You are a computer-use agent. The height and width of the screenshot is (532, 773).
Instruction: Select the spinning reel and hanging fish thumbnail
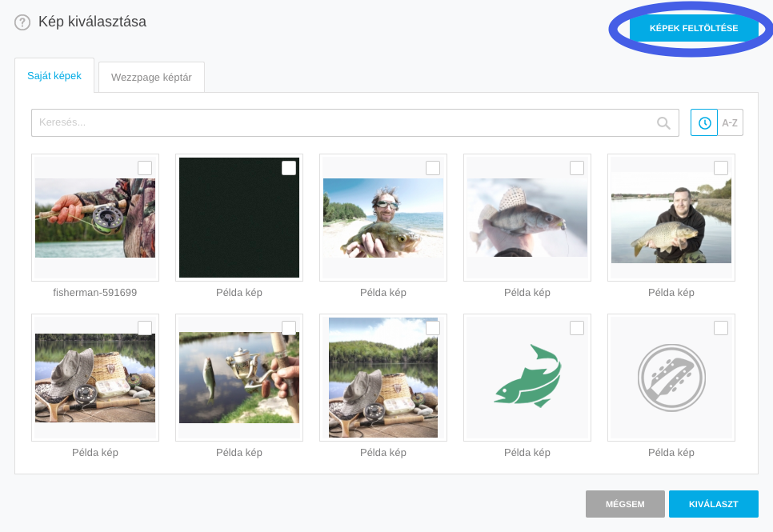tap(239, 378)
